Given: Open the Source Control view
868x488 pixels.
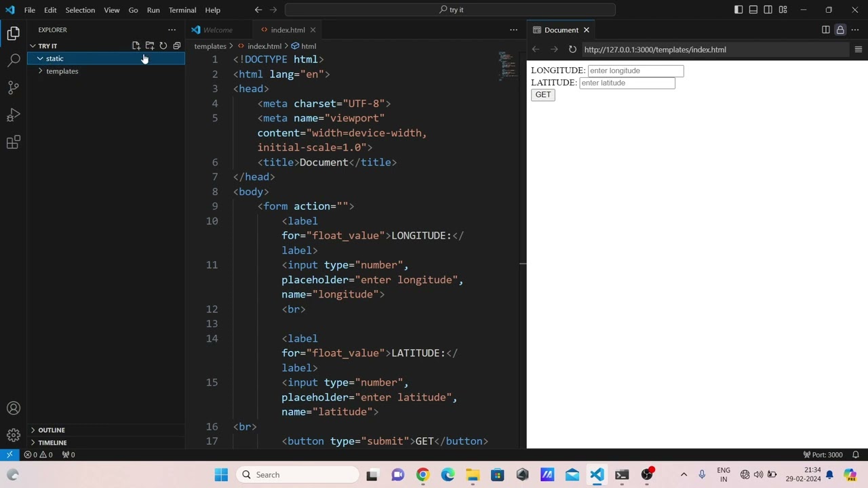Looking at the screenshot, I should click(x=14, y=87).
